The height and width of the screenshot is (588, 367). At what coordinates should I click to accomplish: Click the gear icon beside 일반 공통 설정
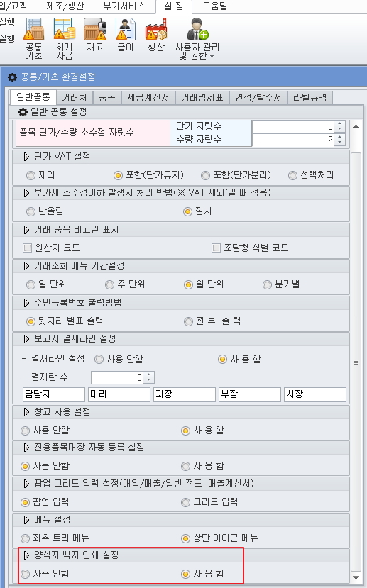coord(23,112)
